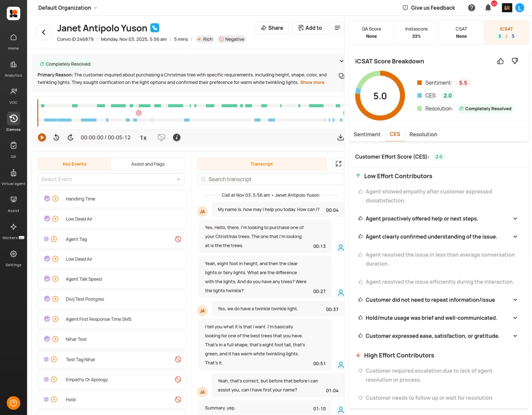Expand Agent clearly confirmed understanding item
The width and height of the screenshot is (532, 415).
coord(515,237)
